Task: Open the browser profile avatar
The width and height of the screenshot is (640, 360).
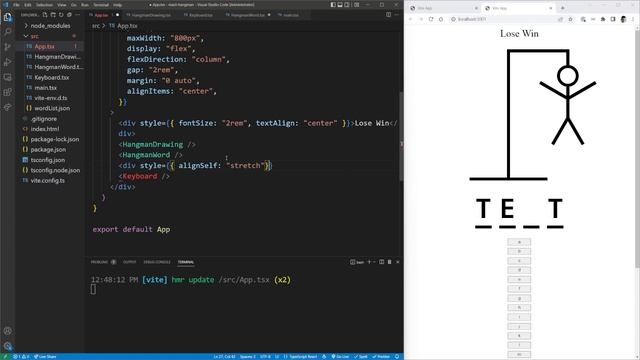Action: [x=623, y=19]
